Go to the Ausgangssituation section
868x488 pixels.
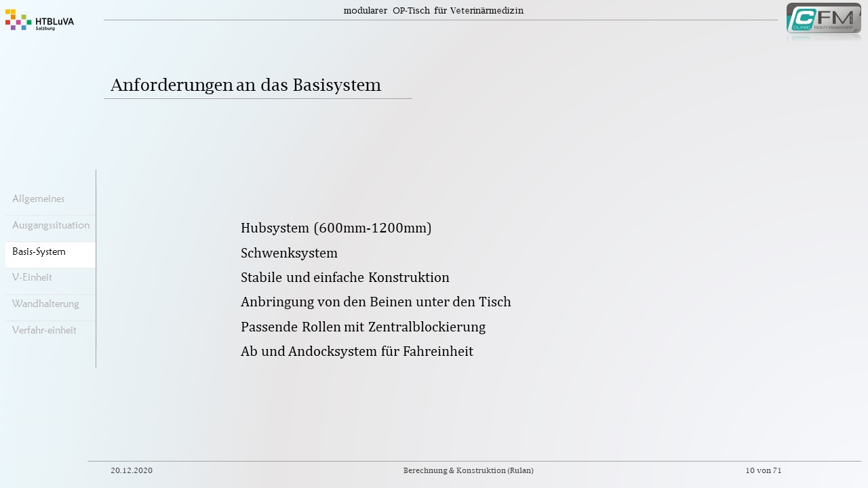(51, 225)
